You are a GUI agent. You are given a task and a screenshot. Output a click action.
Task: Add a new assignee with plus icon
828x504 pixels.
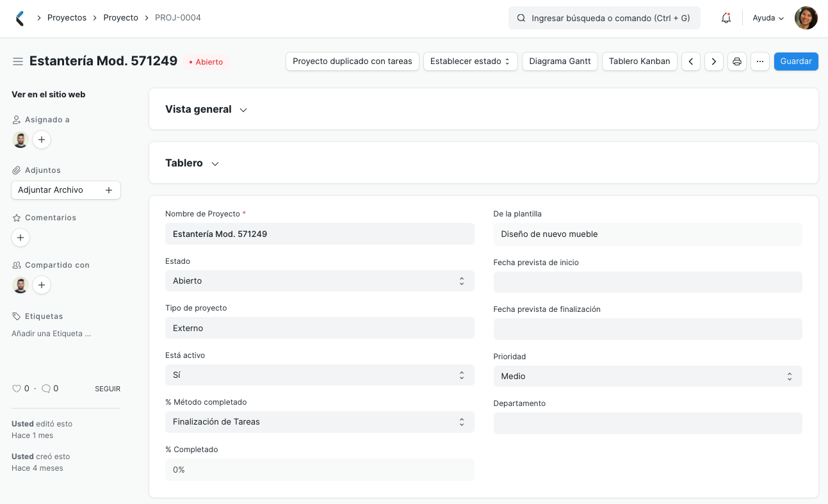click(x=42, y=140)
